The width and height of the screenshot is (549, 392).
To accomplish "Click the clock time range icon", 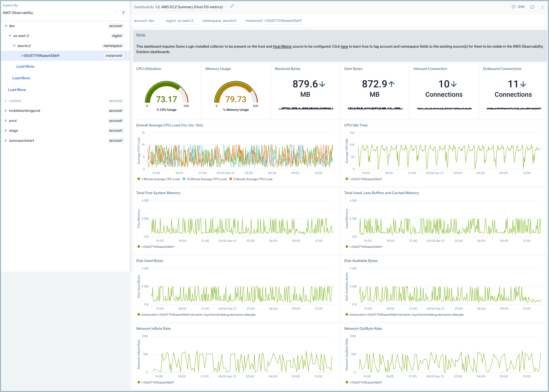I will pos(513,7).
